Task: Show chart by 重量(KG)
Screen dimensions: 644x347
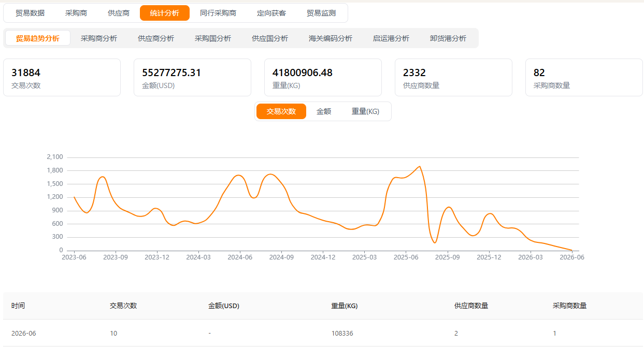Action: (365, 111)
